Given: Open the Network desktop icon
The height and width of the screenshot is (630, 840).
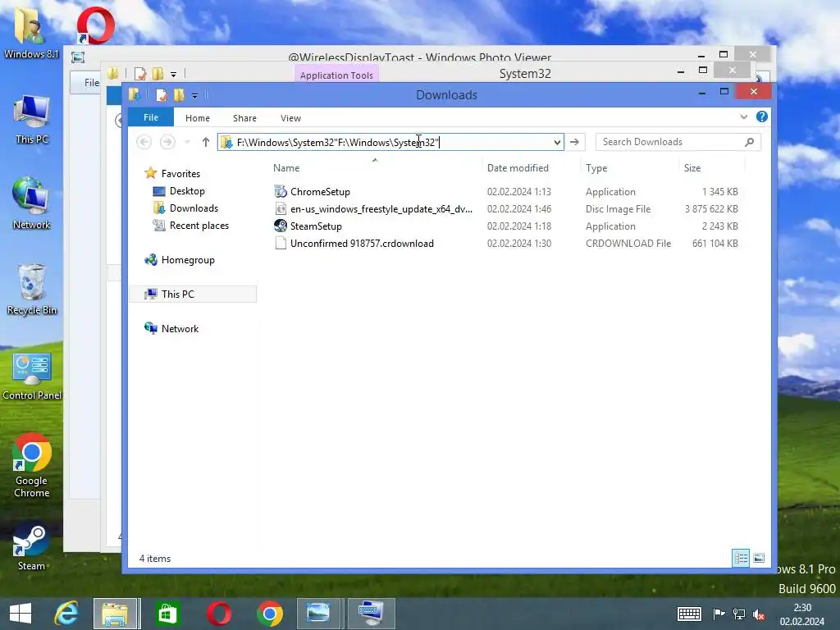Looking at the screenshot, I should point(32,203).
